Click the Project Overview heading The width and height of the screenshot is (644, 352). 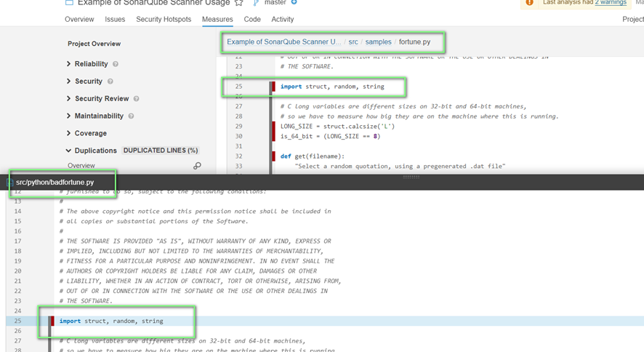94,44
